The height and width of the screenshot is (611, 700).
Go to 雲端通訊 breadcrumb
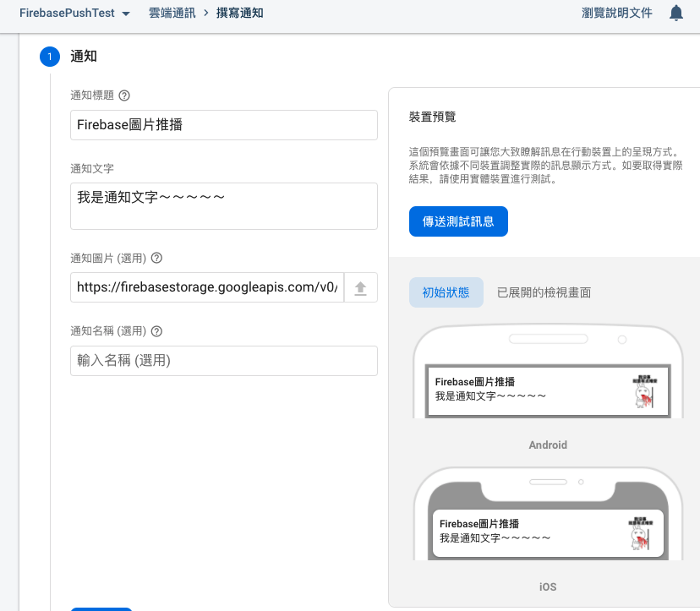[172, 13]
